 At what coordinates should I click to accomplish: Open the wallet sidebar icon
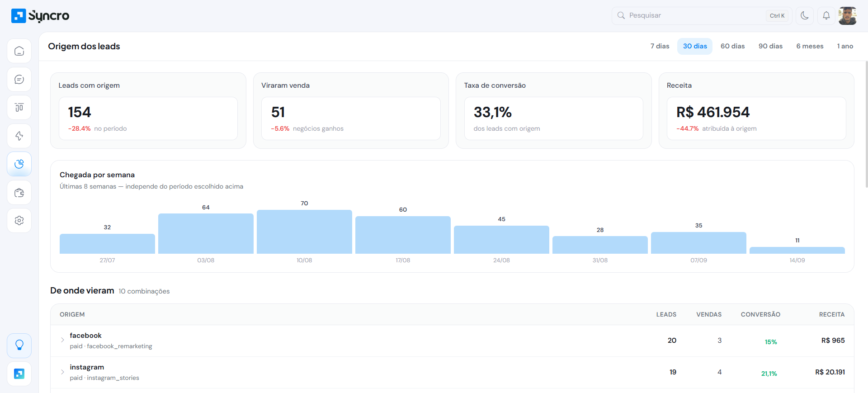click(x=19, y=193)
